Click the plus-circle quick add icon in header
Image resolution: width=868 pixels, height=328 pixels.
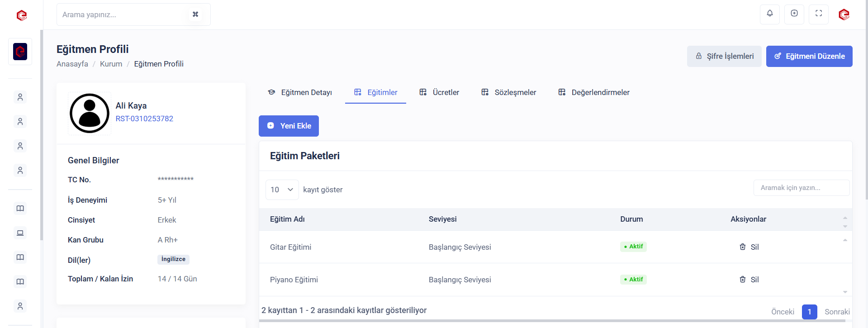coord(794,14)
